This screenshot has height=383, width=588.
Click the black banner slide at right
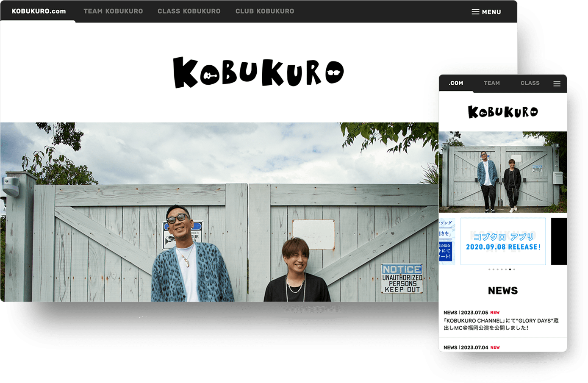559,241
